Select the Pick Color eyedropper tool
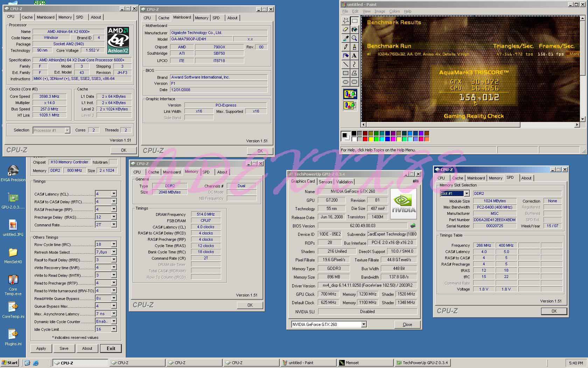This screenshot has width=588, height=368. coord(346,38)
